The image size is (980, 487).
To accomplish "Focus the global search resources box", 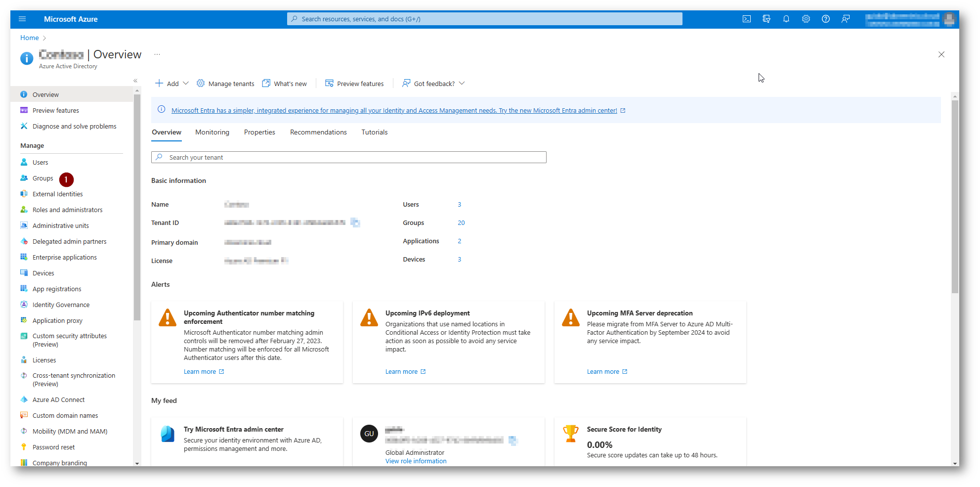I will pyautogui.click(x=484, y=19).
